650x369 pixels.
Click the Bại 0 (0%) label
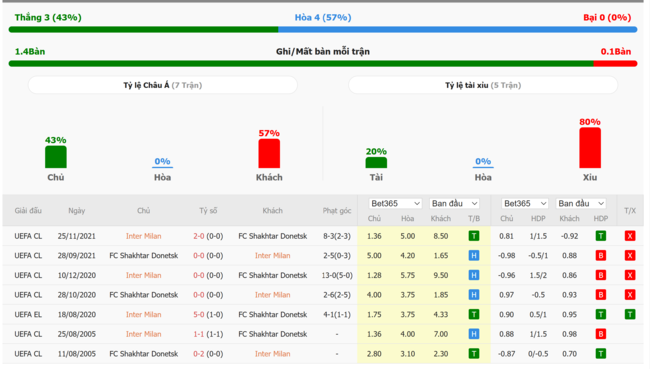(607, 17)
